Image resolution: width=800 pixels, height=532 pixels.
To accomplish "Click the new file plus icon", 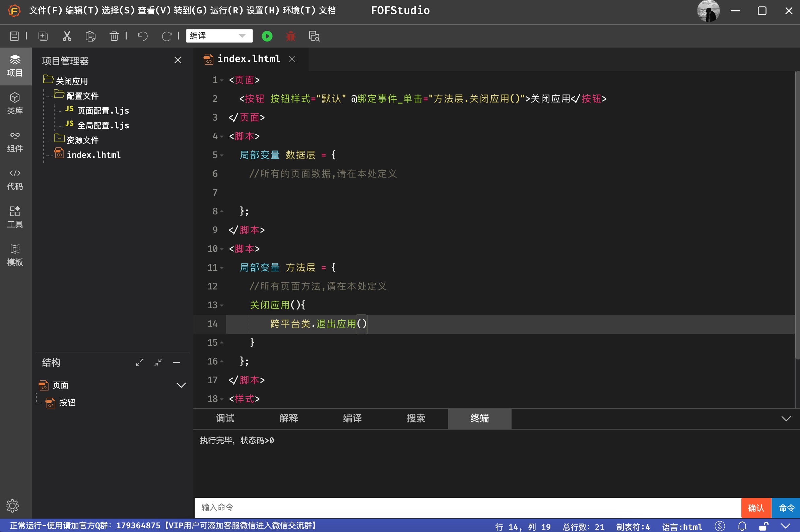I will 43,36.
